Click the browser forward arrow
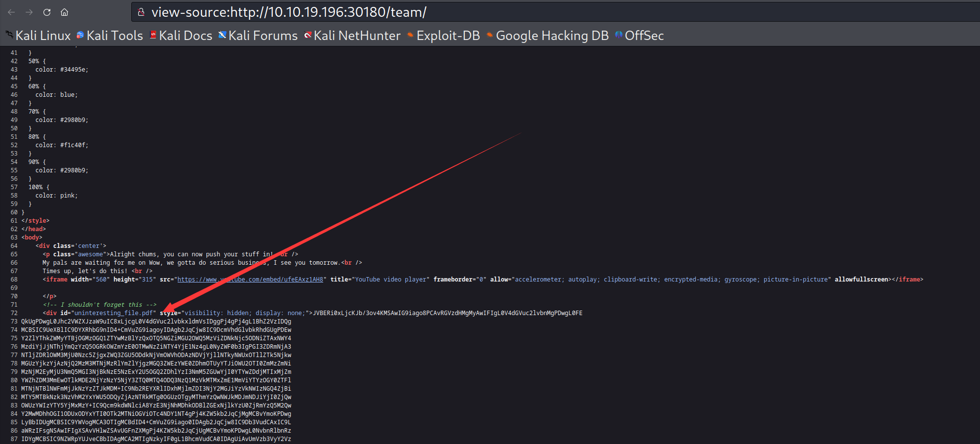 (x=29, y=12)
